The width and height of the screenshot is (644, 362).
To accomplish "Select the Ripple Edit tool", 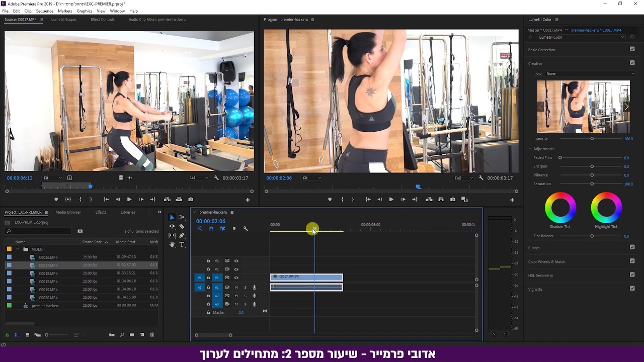I will (x=172, y=226).
